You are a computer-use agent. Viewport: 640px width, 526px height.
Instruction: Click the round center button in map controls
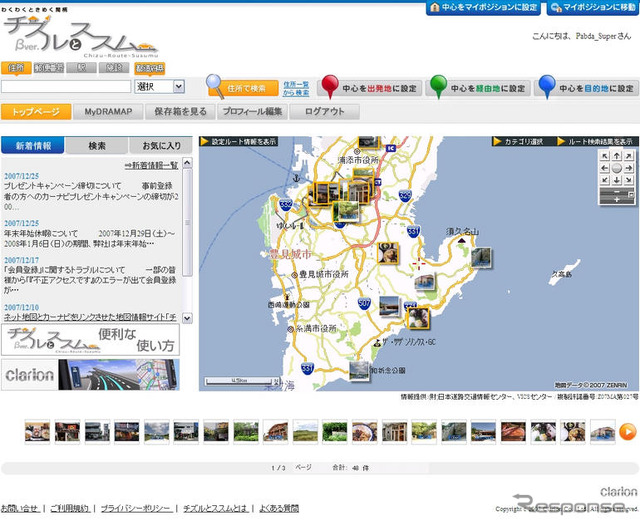click(617, 168)
